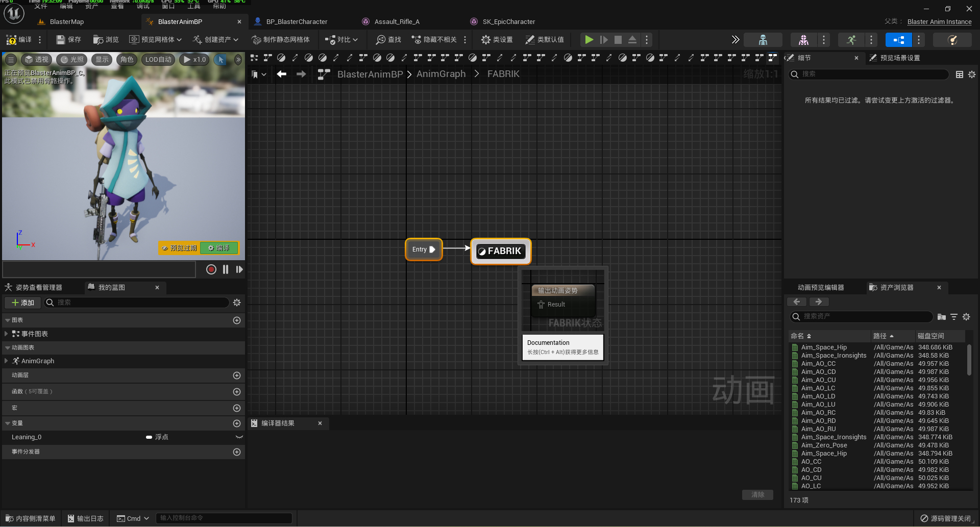The image size is (980, 527).
Task: Open LOD Auto dropdown
Action: click(x=158, y=60)
